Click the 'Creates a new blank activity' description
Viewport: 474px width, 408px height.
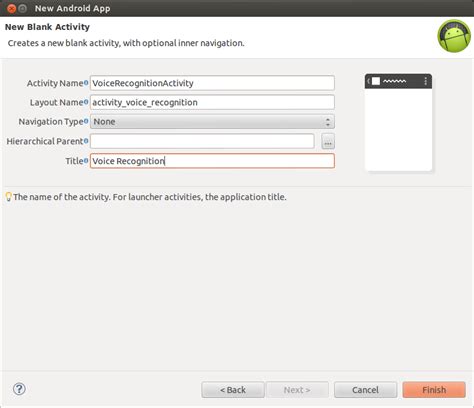pyautogui.click(x=126, y=43)
